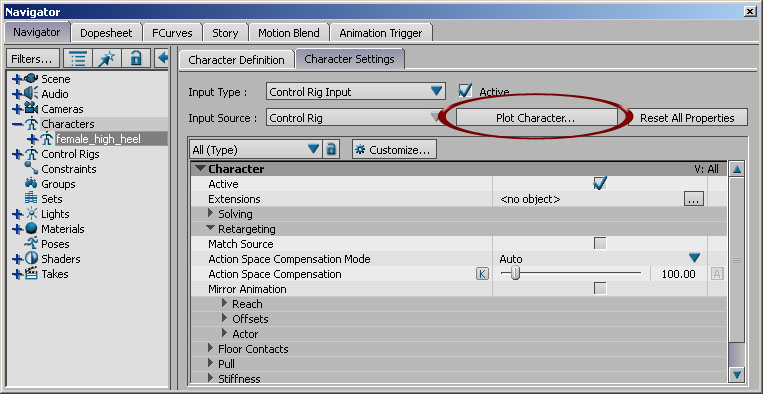Click the properties scrollbar down arrow
Viewport: 763px width, 394px height.
click(737, 375)
